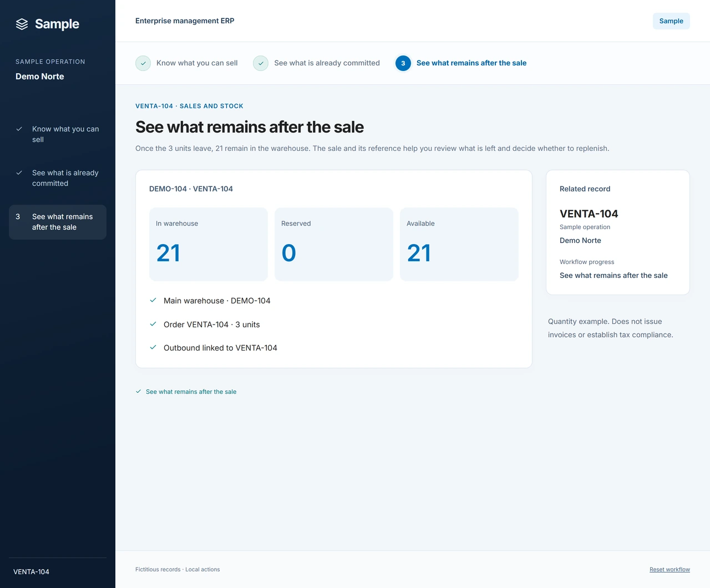This screenshot has width=710, height=588.
Task: Click the workflow progress value in Related record
Action: (613, 275)
